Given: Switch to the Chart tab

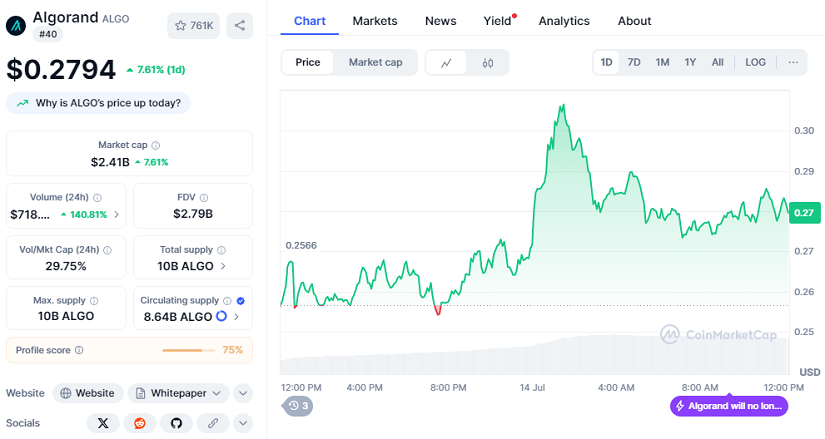Looking at the screenshot, I should tap(309, 21).
